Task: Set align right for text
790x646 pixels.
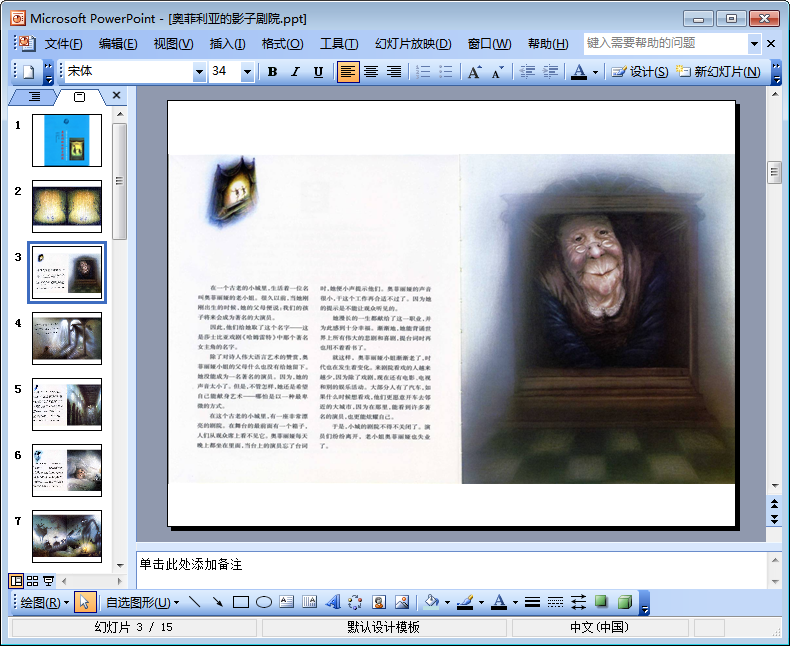Action: pyautogui.click(x=394, y=72)
